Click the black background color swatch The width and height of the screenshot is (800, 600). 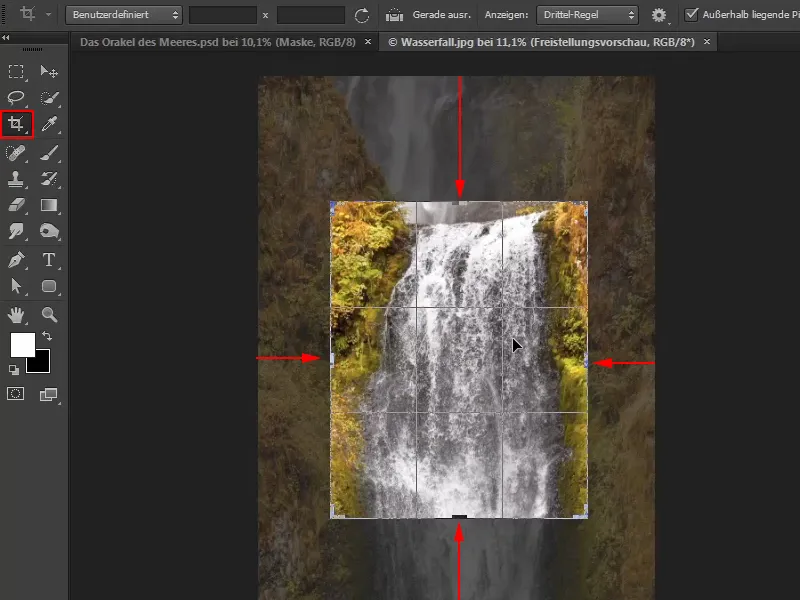(x=42, y=364)
